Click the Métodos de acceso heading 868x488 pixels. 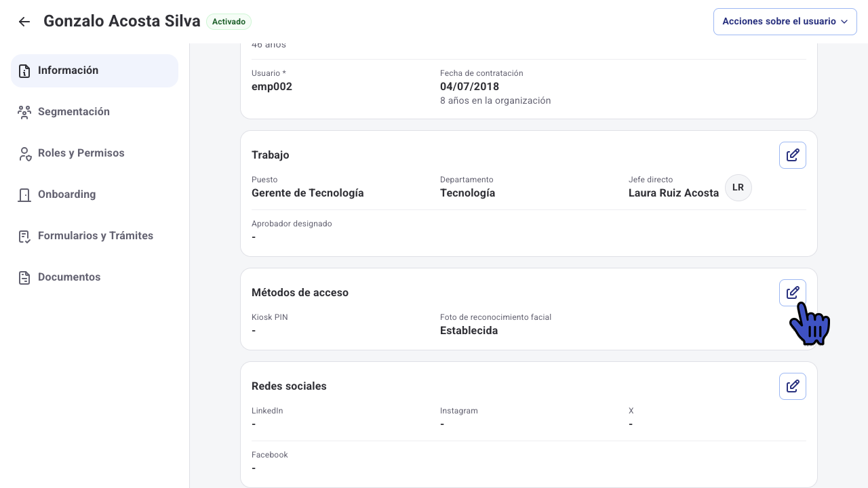click(x=300, y=293)
